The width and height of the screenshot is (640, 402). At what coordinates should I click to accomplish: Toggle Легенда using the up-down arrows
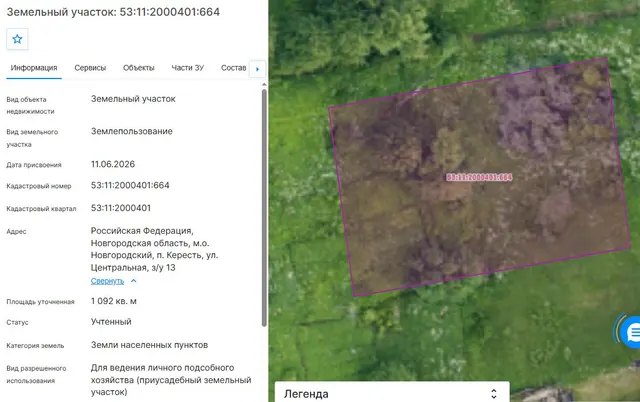click(x=494, y=394)
